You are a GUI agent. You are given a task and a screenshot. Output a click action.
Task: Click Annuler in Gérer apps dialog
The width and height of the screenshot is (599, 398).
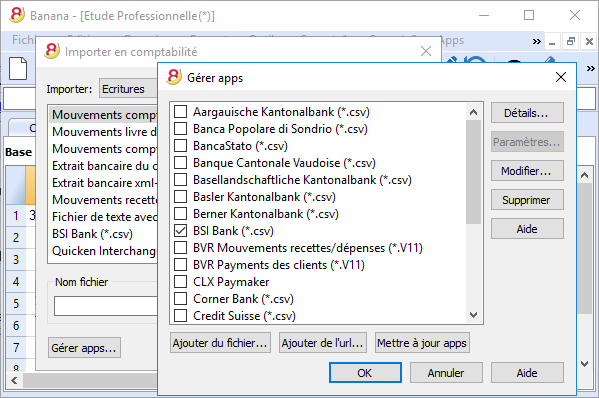point(446,372)
